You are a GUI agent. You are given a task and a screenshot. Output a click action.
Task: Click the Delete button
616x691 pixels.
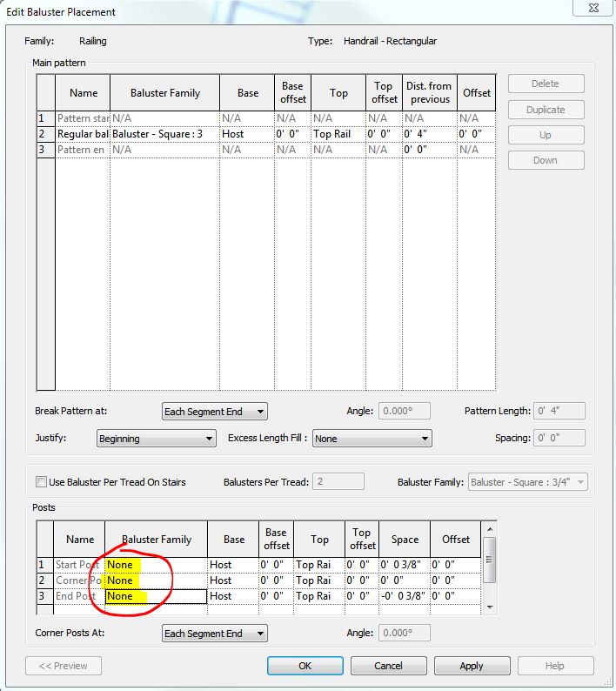[x=546, y=84]
